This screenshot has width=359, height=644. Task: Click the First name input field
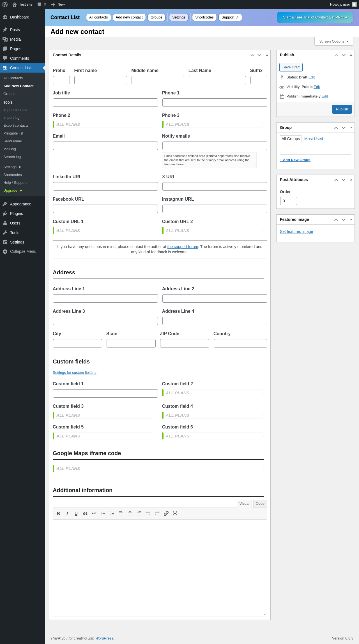[x=101, y=80]
